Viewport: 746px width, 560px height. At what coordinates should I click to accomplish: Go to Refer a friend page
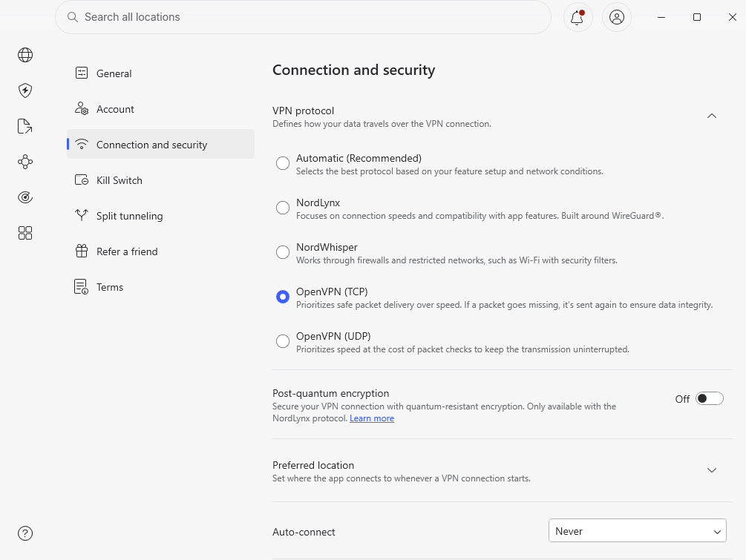pyautogui.click(x=161, y=251)
